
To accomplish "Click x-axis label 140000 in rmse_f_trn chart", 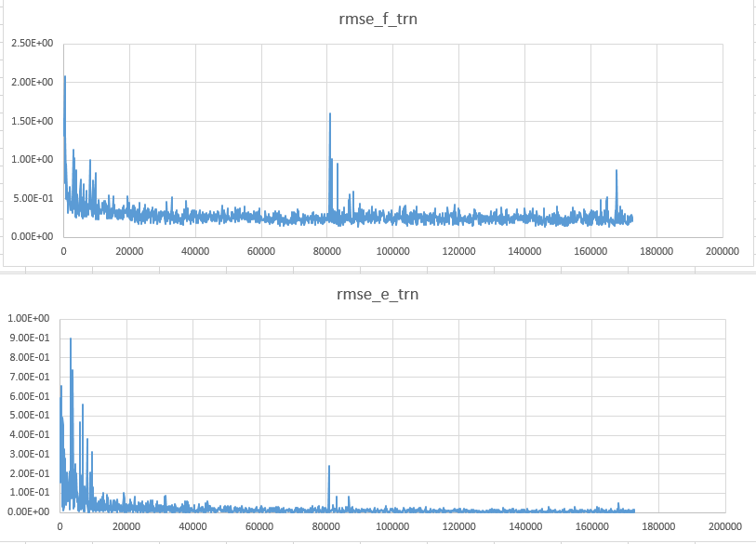I will point(524,251).
